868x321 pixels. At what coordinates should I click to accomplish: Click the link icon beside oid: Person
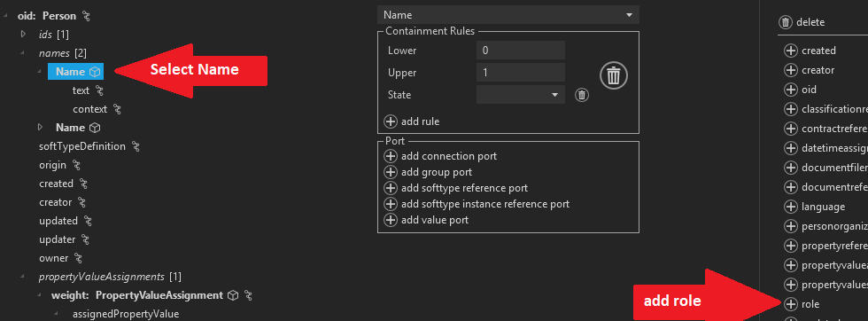(x=86, y=16)
